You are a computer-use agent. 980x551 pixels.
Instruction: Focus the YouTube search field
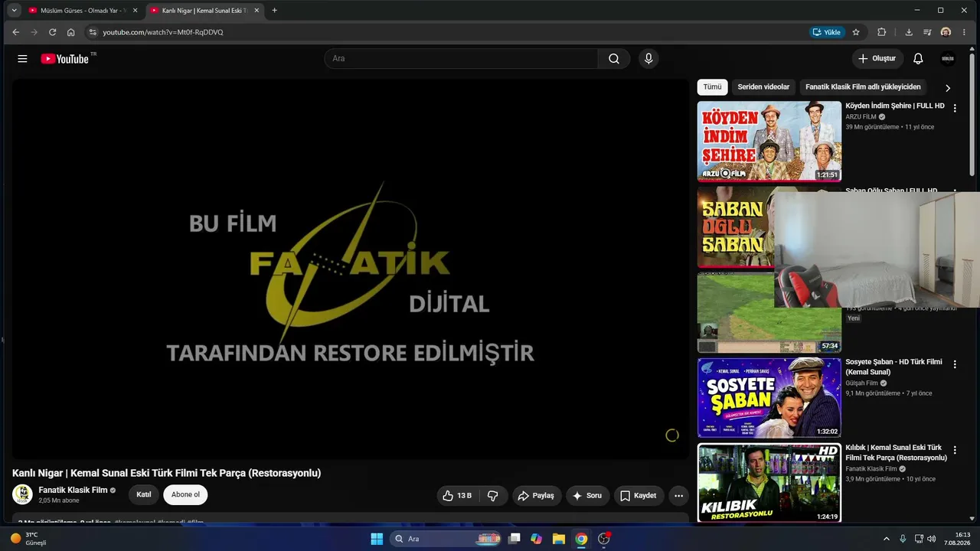[461, 59]
